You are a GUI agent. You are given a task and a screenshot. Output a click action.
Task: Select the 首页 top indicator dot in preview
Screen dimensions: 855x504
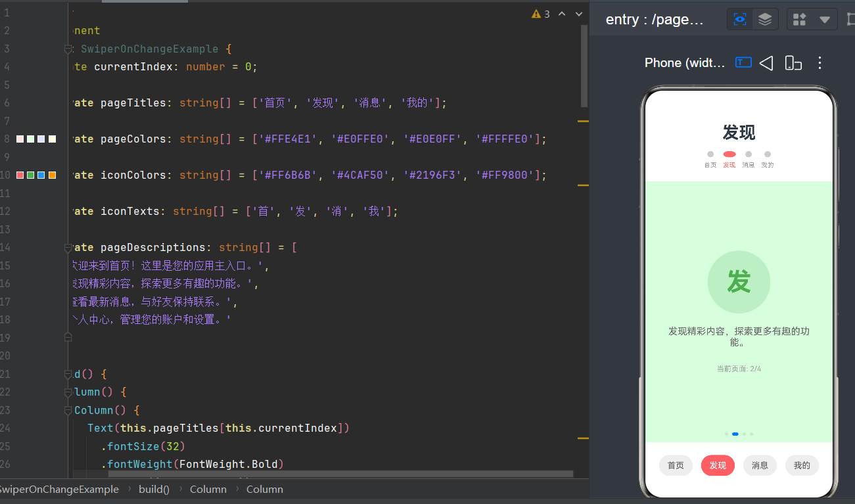pyautogui.click(x=710, y=154)
